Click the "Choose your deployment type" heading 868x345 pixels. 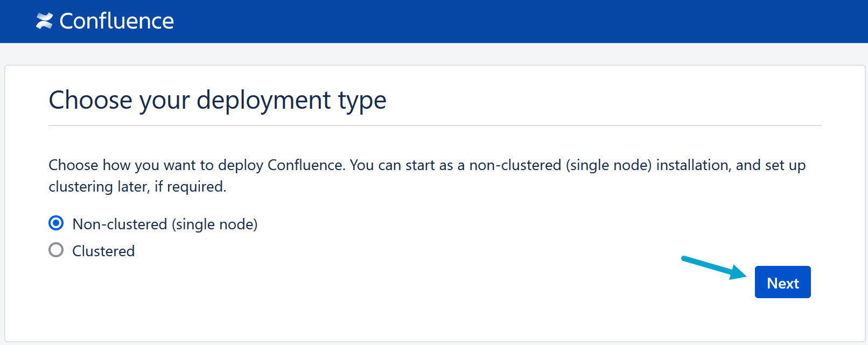tap(218, 100)
